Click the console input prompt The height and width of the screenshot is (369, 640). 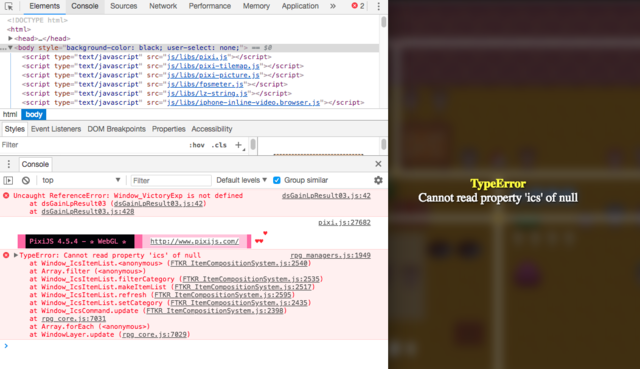pyautogui.click(x=194, y=346)
